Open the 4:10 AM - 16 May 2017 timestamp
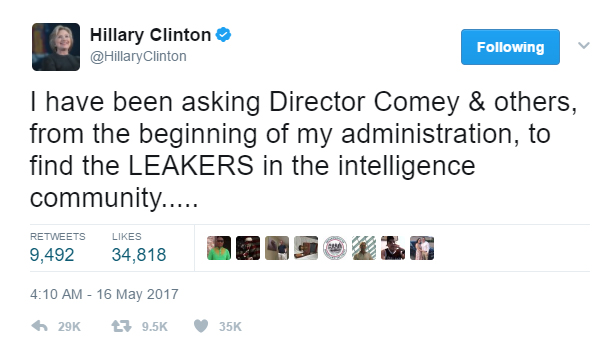 (104, 294)
